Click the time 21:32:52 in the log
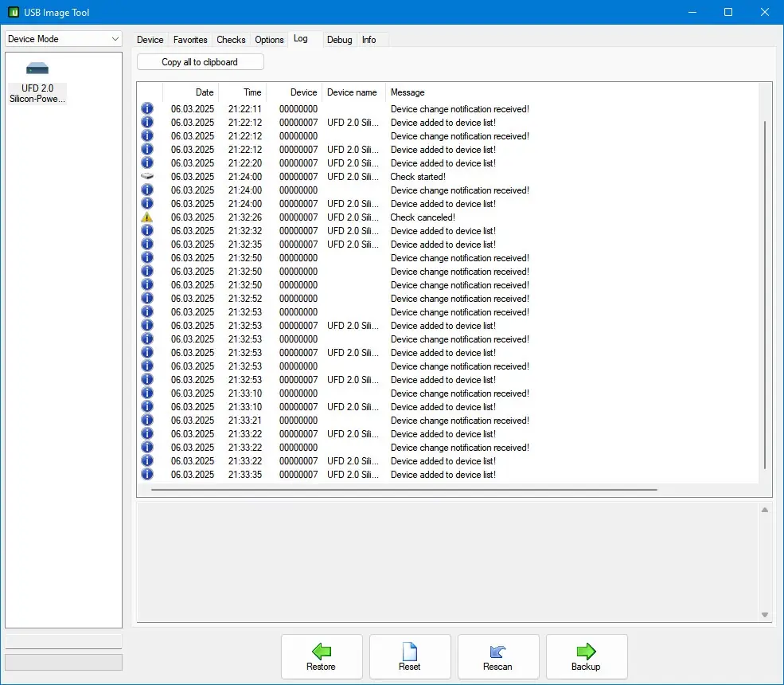 coord(245,298)
